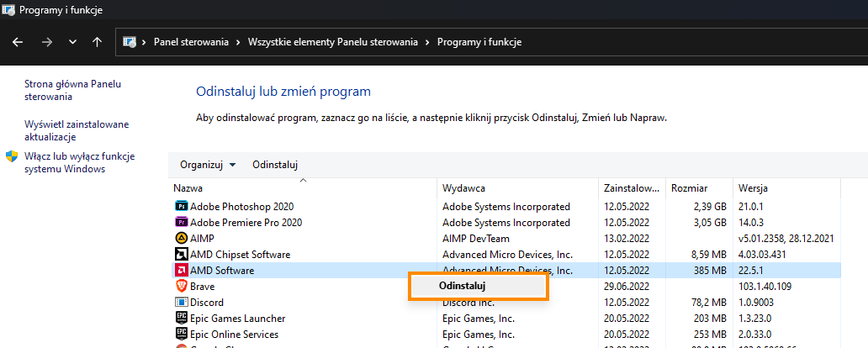Open Wyświetl zainstalowane aktualizacje link
Viewport: 868px width, 348px height.
77,130
